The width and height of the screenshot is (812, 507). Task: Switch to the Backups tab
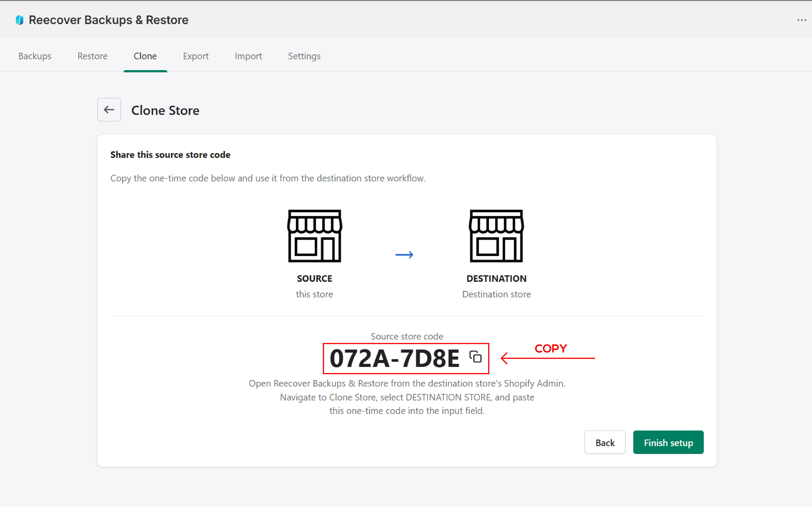pos(35,56)
